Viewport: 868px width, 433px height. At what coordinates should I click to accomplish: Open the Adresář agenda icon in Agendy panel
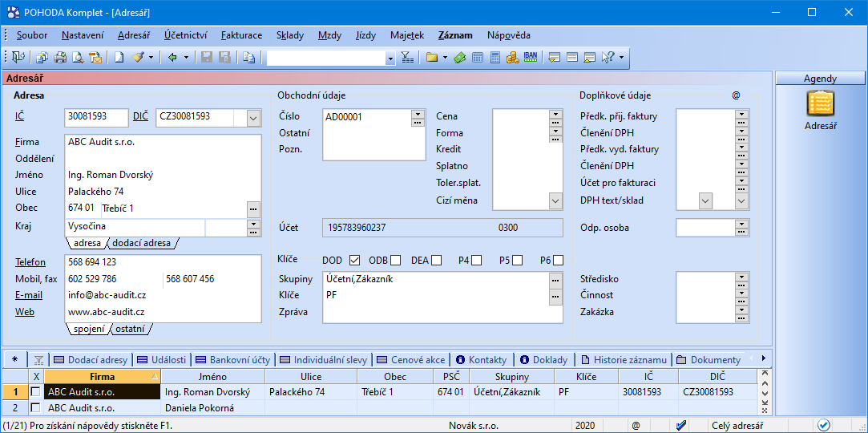click(820, 104)
